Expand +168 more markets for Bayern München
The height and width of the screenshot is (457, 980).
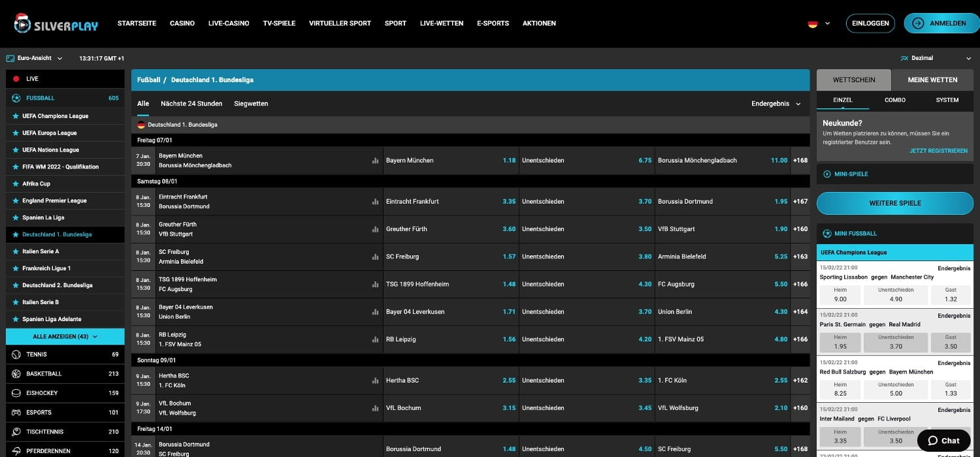pos(800,161)
